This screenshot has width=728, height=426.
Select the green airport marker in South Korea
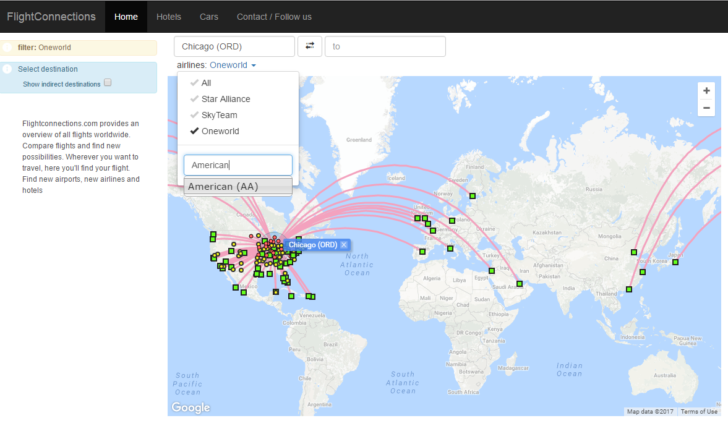pos(643,272)
